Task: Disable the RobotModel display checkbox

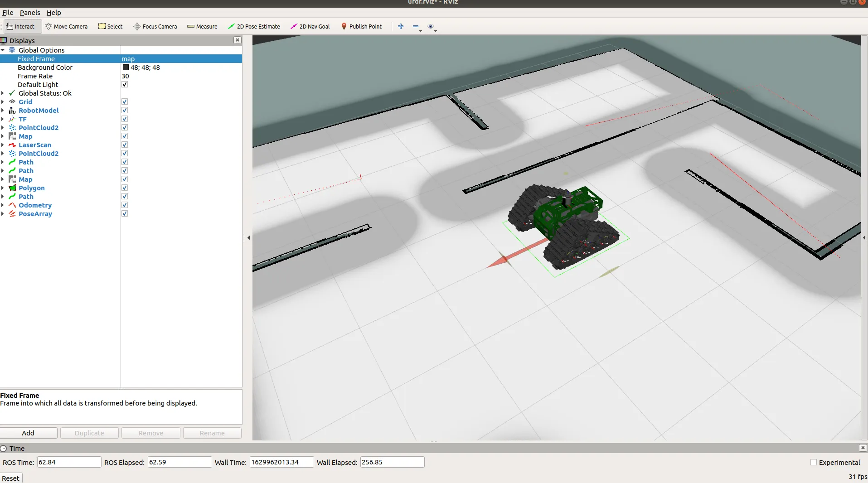Action: pyautogui.click(x=125, y=111)
